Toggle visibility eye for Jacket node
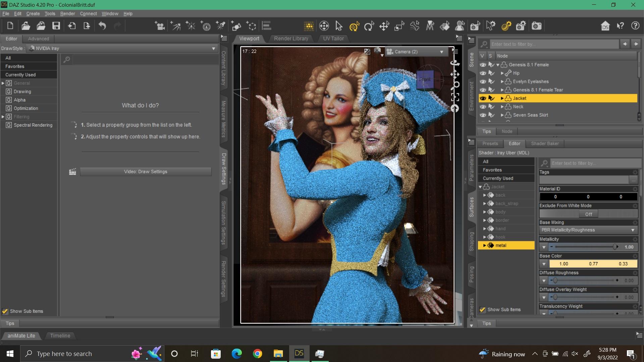This screenshot has width=644, height=362. (x=483, y=98)
